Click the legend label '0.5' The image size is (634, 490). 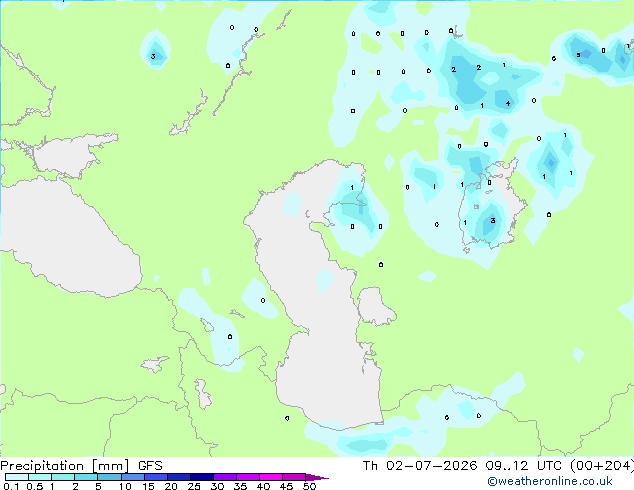34,486
